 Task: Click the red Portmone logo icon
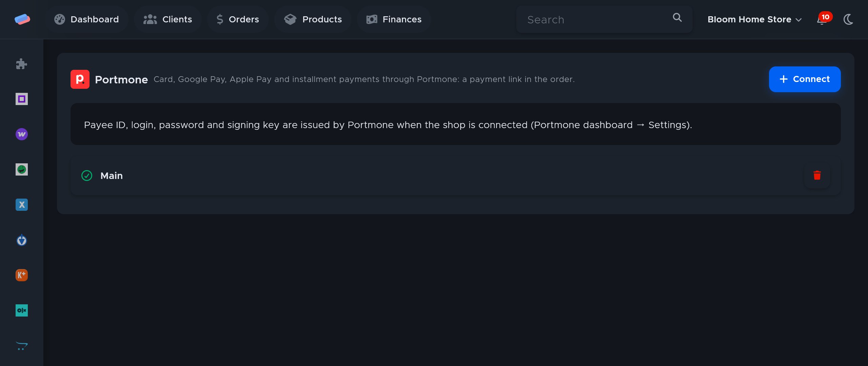point(80,79)
